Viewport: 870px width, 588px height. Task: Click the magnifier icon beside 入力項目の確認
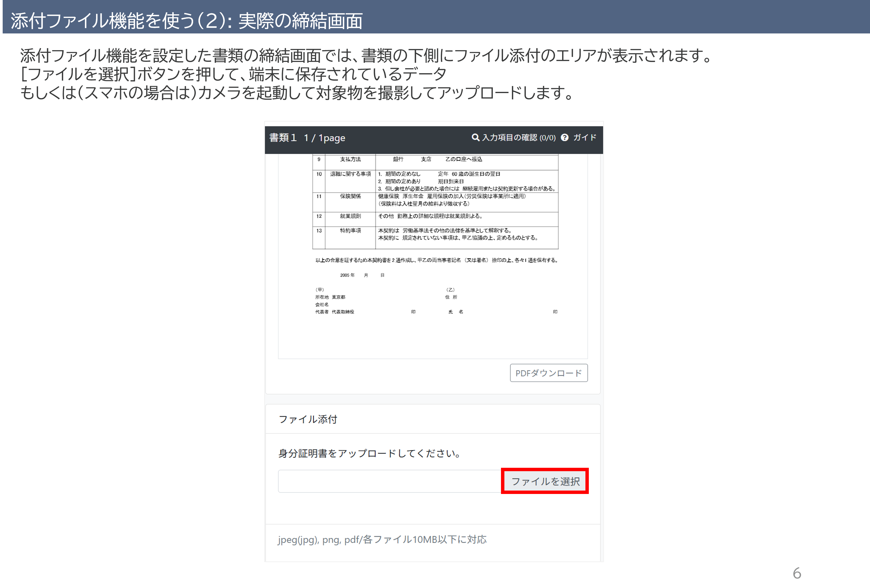475,137
